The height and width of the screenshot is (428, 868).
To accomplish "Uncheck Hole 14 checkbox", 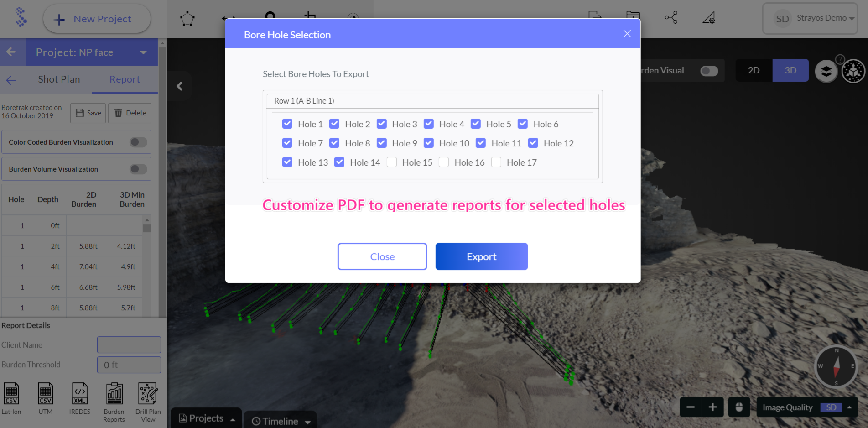I will click(x=339, y=162).
